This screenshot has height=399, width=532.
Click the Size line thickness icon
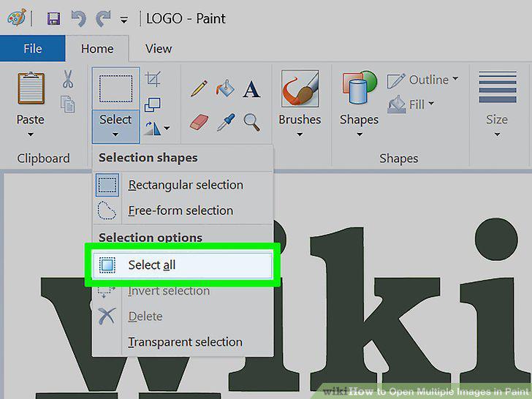click(x=498, y=87)
